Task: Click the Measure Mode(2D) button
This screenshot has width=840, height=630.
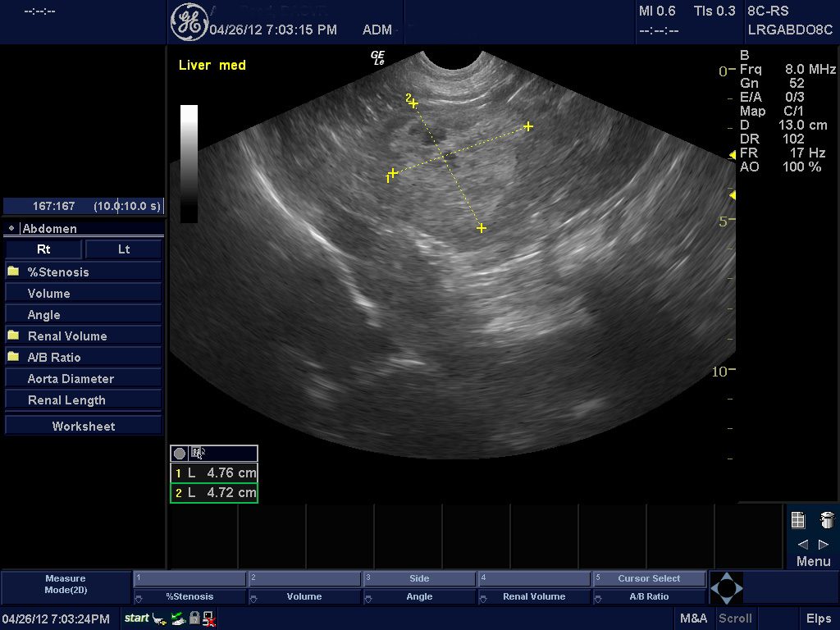Action: click(65, 583)
